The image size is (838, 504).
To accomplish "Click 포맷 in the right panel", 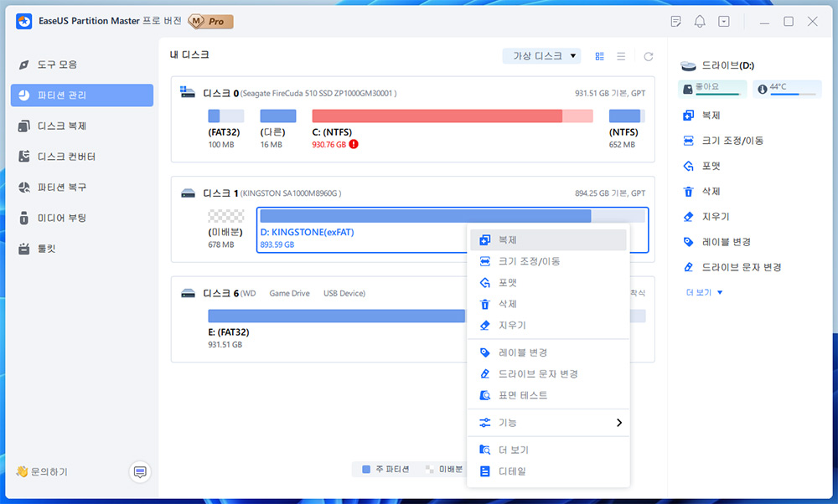I will (x=701, y=166).
